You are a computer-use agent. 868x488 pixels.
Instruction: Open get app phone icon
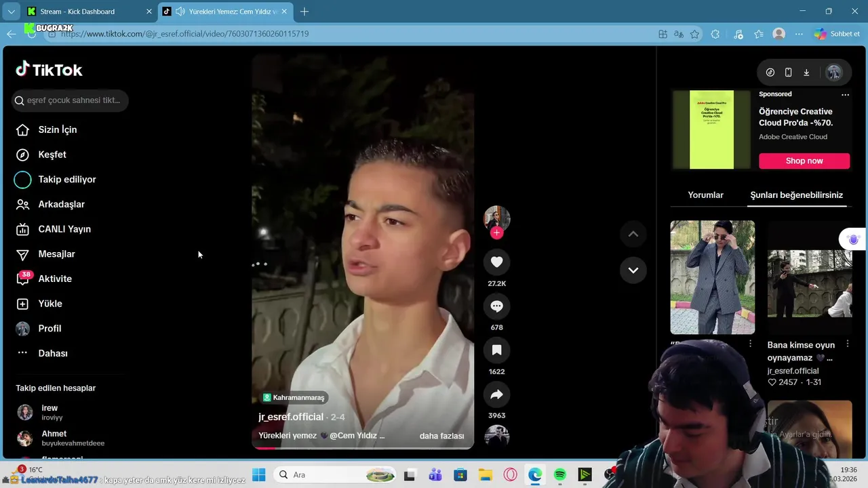788,73
